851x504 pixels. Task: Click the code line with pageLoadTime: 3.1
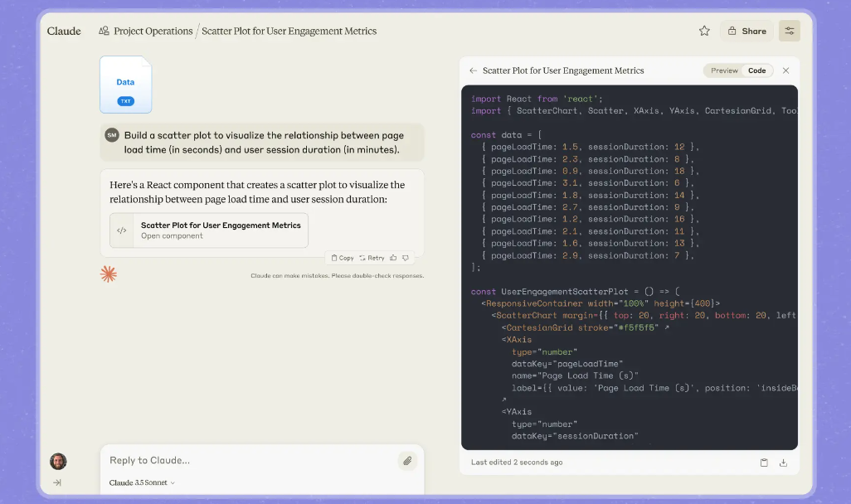(x=588, y=183)
